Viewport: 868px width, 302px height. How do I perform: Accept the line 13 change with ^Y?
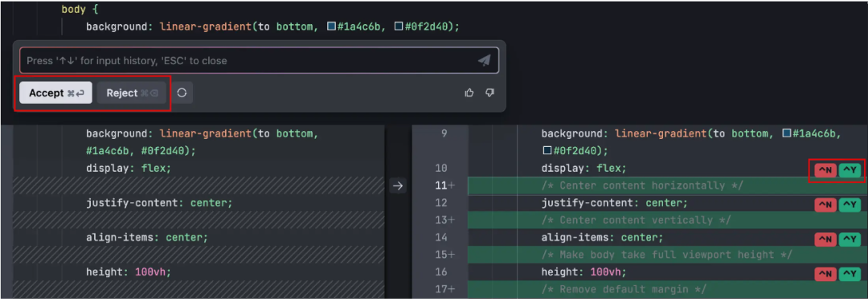point(850,205)
